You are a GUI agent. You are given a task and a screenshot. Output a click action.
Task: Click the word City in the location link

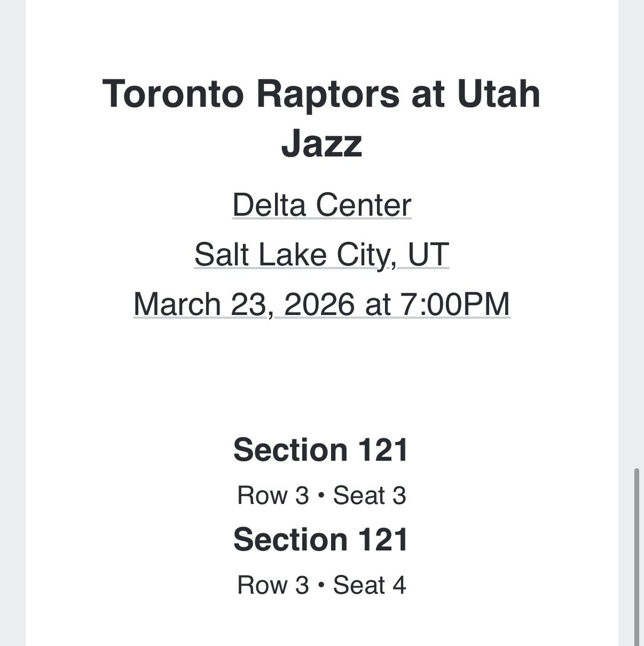[367, 254]
